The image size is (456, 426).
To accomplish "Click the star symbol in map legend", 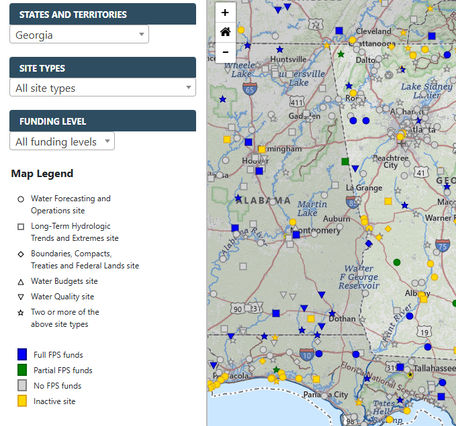I will click(x=21, y=313).
